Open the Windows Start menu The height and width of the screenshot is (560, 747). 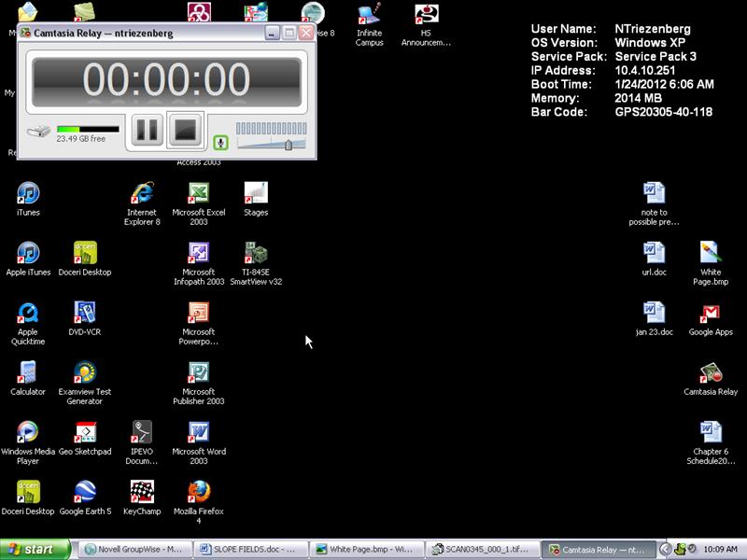[35, 549]
